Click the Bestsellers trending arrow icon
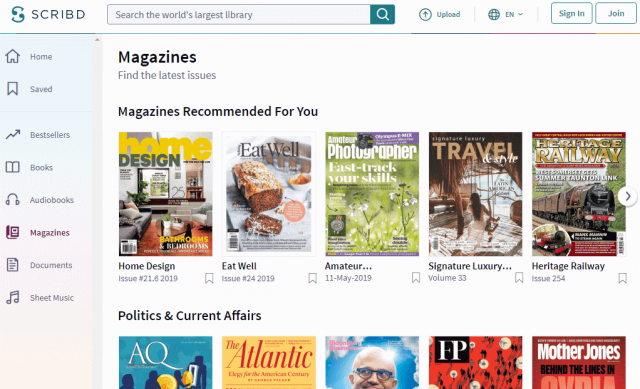The image size is (640, 389). point(13,134)
